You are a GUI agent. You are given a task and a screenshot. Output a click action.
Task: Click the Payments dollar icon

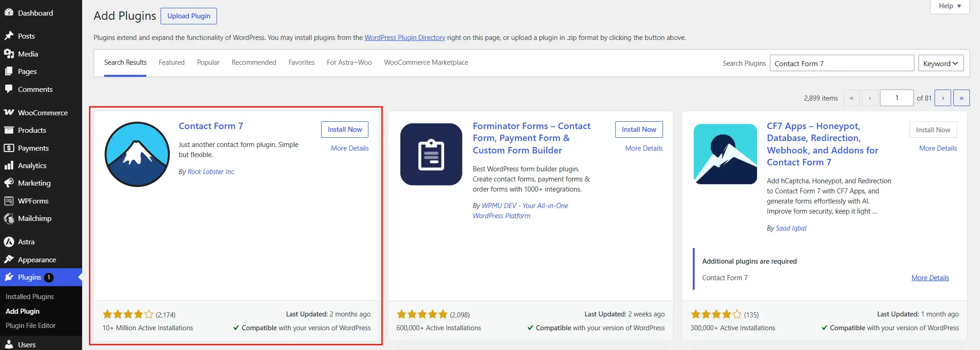(x=9, y=148)
